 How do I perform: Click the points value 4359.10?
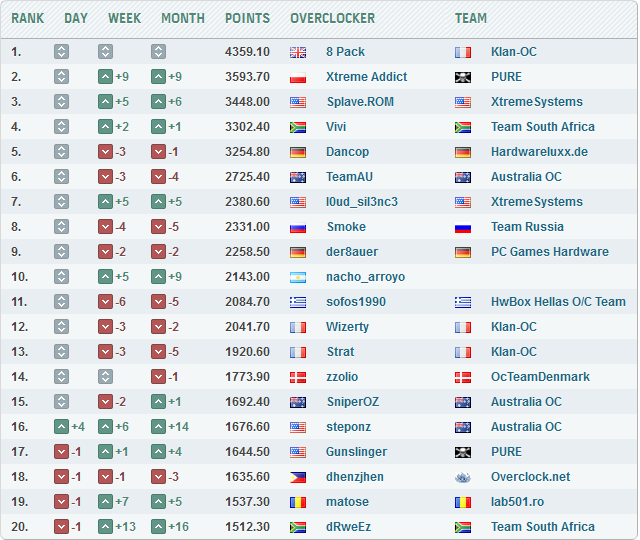pos(247,51)
